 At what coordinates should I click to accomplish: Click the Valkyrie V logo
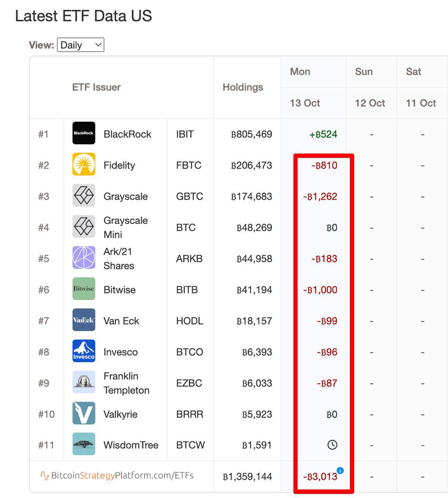pos(84,413)
